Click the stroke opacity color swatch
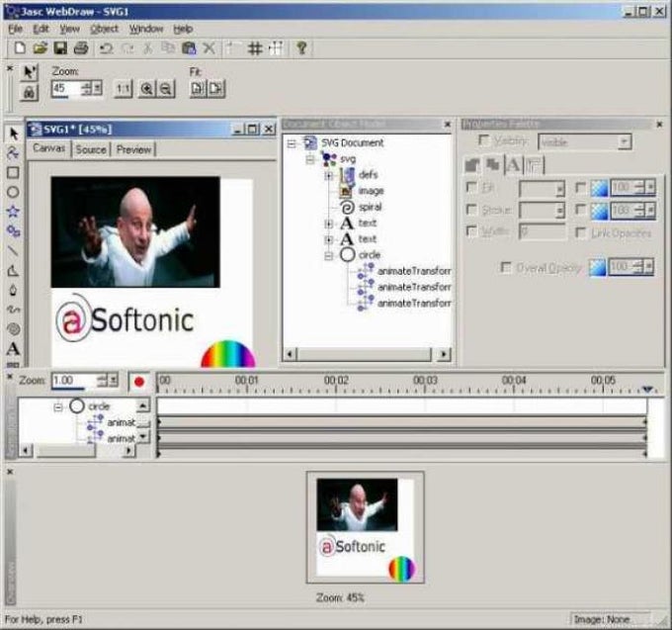The height and width of the screenshot is (630, 672). tap(599, 210)
